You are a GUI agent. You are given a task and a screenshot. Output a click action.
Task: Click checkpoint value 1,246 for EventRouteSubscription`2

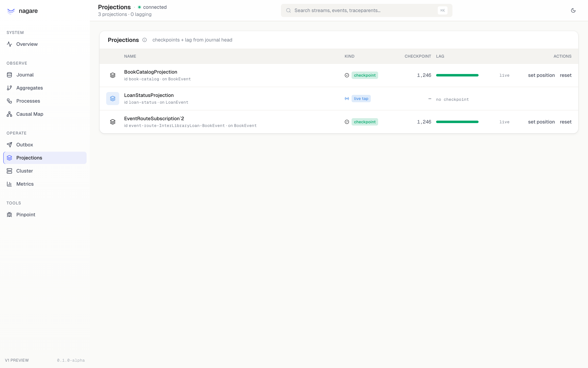424,122
